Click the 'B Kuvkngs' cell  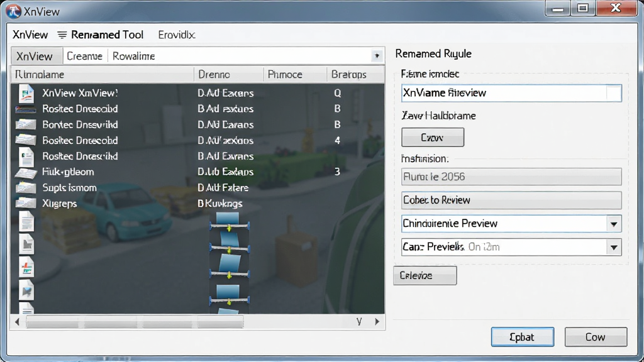coord(220,204)
